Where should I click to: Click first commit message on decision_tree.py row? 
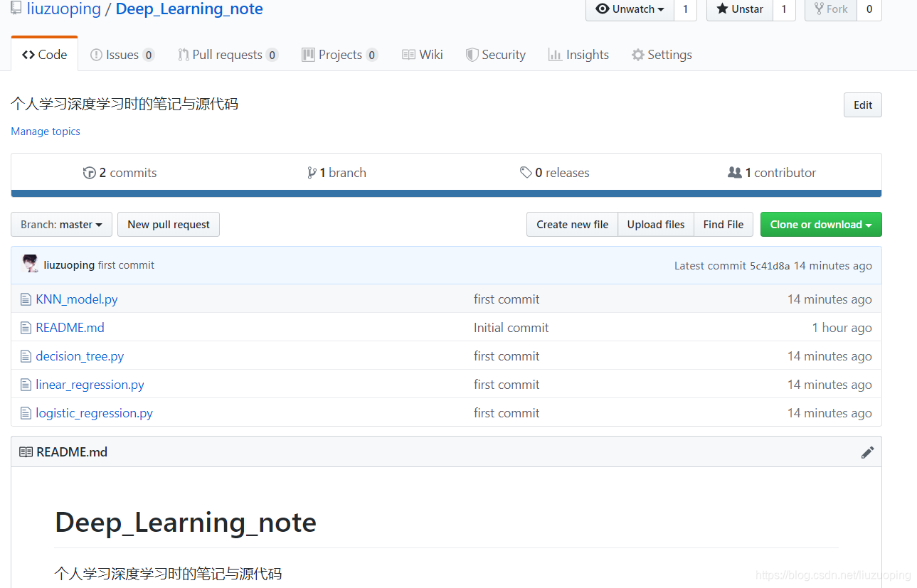point(507,356)
